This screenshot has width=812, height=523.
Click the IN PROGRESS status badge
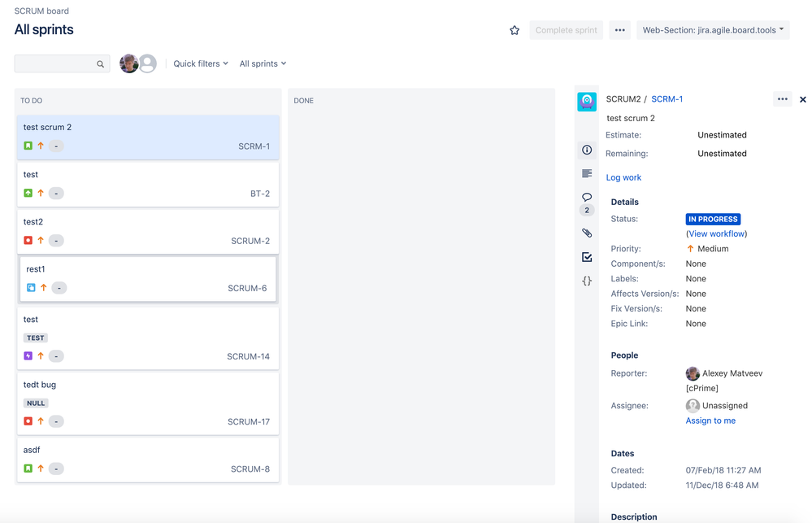tap(713, 220)
